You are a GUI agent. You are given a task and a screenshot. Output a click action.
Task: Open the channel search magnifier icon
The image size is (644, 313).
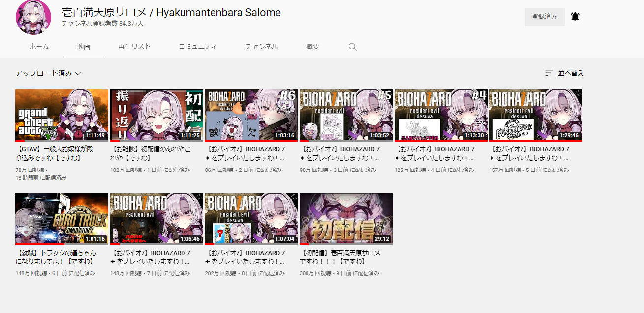[x=352, y=47]
